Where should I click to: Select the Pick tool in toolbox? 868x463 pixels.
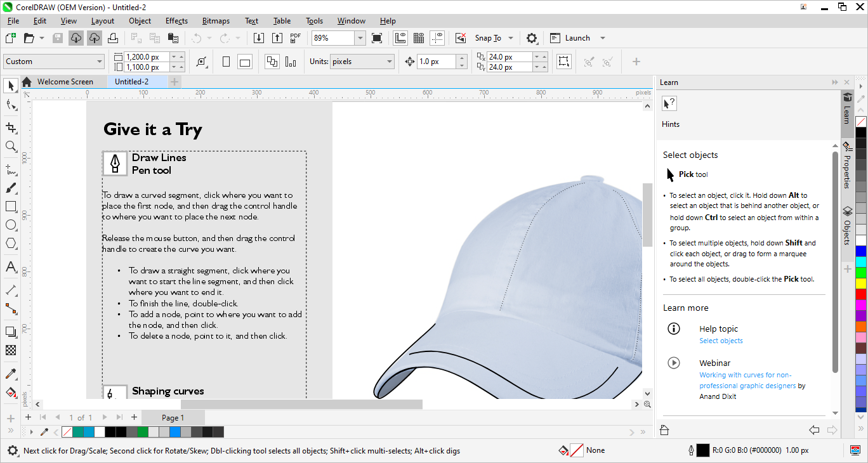point(11,86)
